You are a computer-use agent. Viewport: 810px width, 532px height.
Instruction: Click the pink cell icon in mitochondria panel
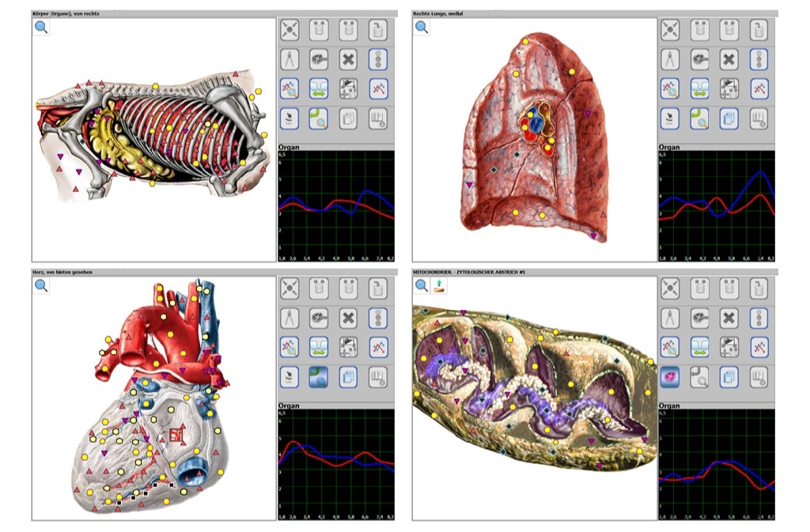(x=670, y=377)
